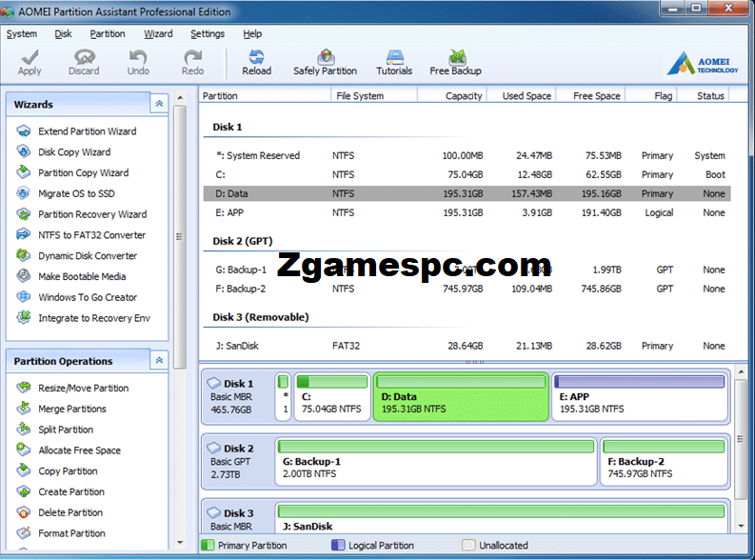Viewport: 755px width, 560px height.
Task: Open Tutorials from the toolbar
Action: 394,63
